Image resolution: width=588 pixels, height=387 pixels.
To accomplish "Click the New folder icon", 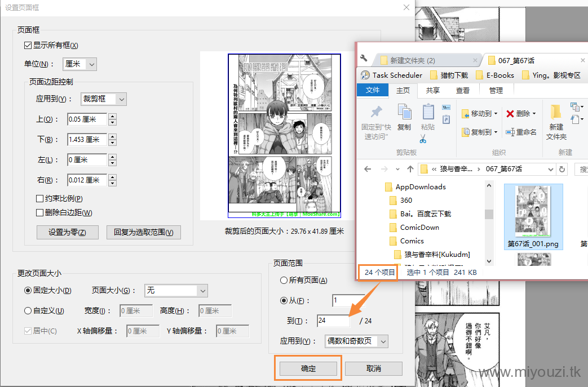I will (556, 113).
